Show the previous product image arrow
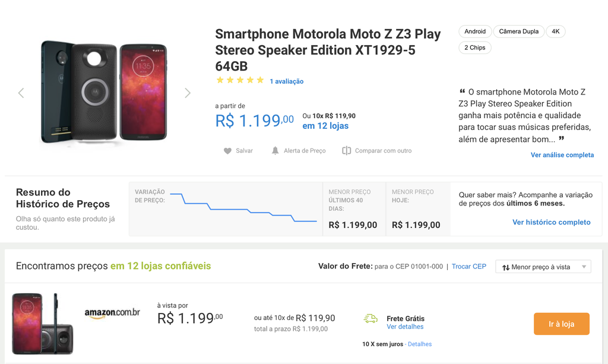This screenshot has width=608, height=364. click(21, 93)
